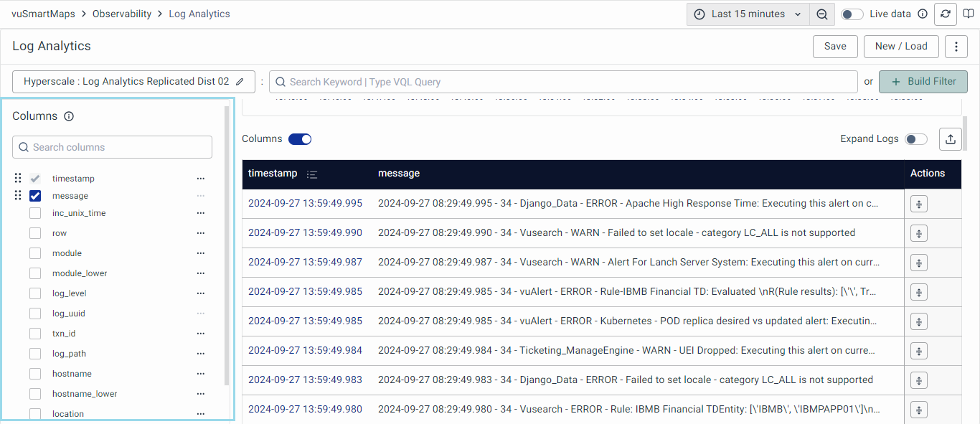
Task: Click the Build Filter button
Action: (923, 82)
